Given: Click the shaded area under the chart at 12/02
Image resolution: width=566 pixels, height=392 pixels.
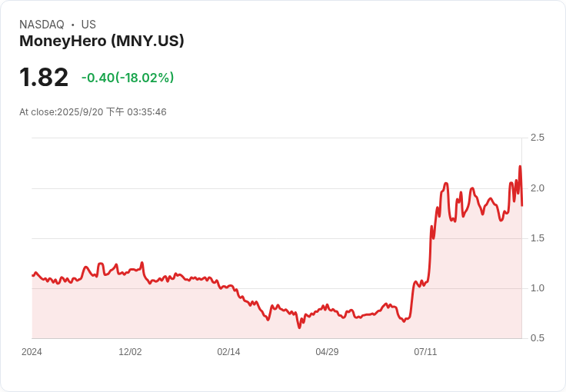Looking at the screenshot, I should click(130, 307).
